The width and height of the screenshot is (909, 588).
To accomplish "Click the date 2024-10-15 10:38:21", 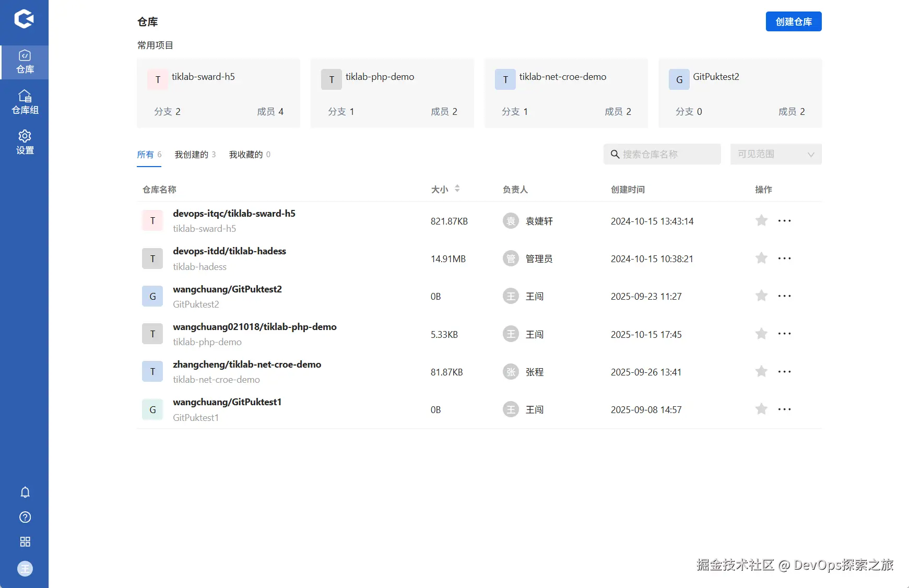I will [x=652, y=259].
